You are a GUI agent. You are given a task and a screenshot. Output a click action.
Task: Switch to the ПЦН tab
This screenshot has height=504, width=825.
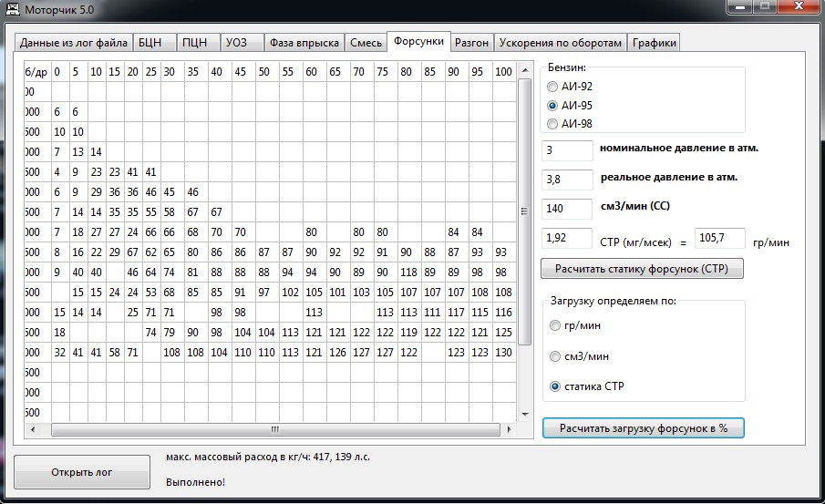(x=199, y=43)
